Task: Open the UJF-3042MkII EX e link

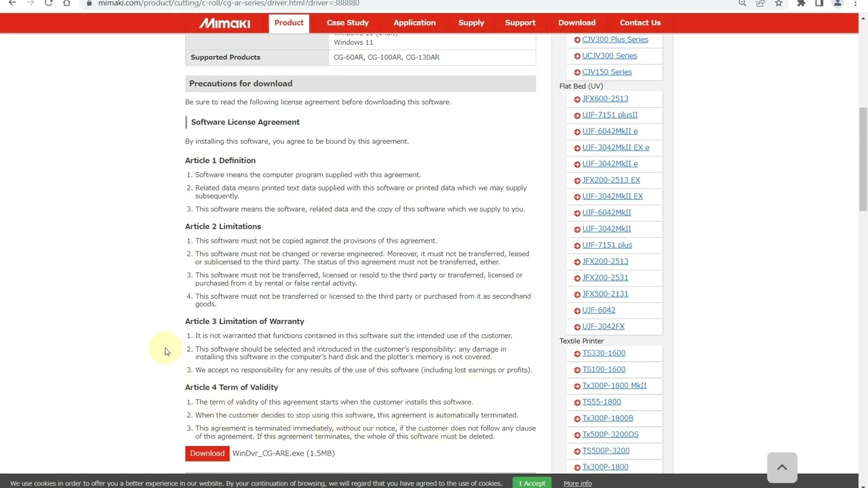Action: tap(616, 147)
